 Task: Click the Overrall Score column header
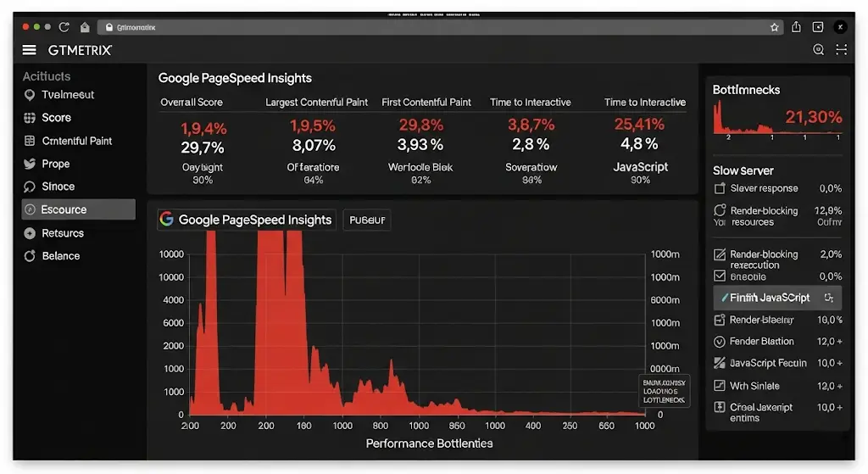192,103
